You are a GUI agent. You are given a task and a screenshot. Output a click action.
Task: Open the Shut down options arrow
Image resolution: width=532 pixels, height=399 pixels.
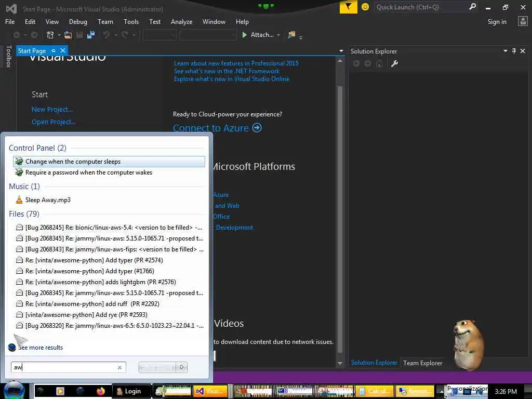tap(181, 367)
